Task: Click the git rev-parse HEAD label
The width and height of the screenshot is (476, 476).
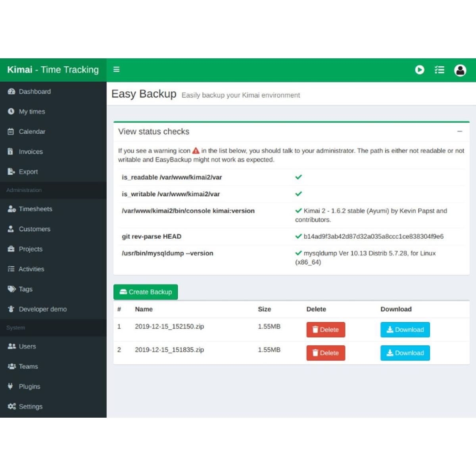Action: coord(152,236)
